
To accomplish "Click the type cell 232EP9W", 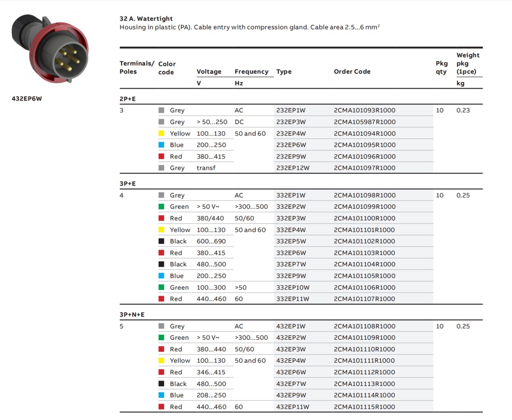I will click(x=291, y=156).
